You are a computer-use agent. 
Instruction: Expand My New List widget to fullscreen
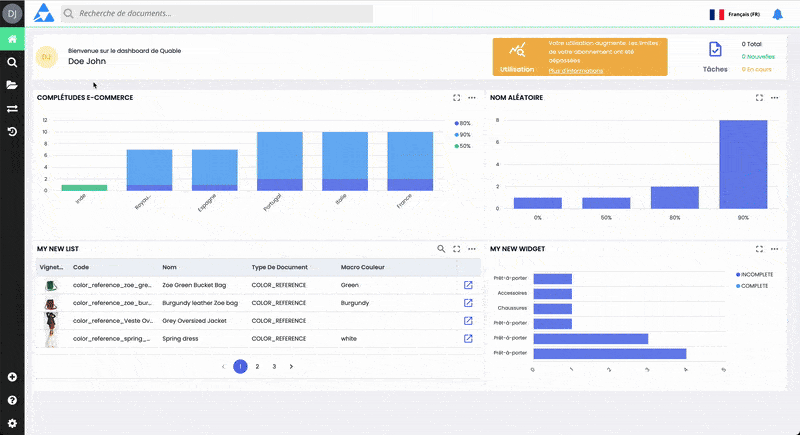pos(457,249)
